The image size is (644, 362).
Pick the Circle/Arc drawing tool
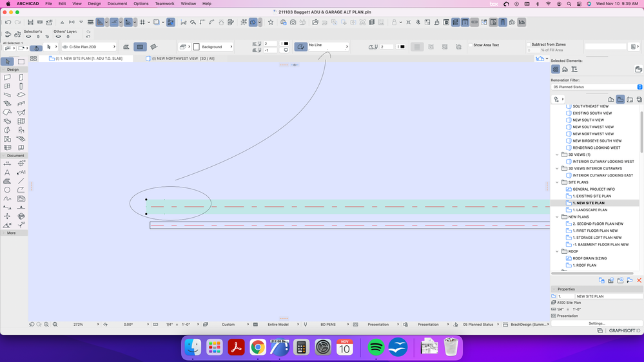8,190
